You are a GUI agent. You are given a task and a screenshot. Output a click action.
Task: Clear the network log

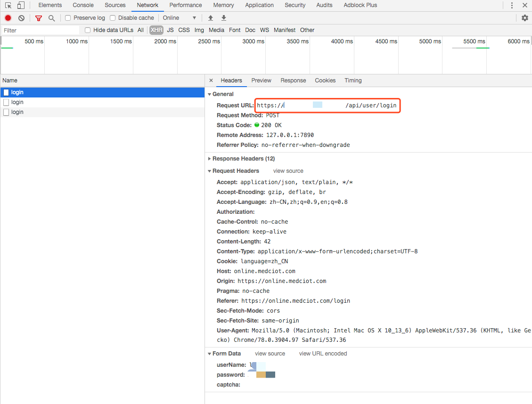(21, 18)
